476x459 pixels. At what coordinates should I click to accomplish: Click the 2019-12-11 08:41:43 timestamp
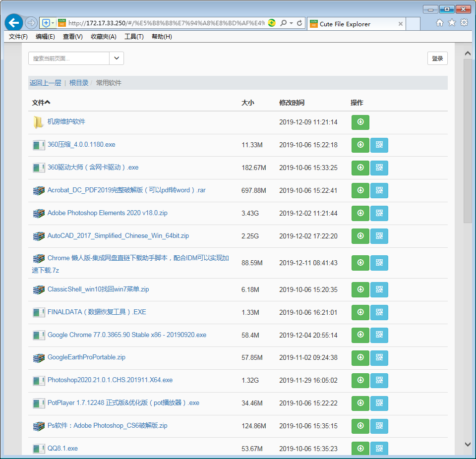308,263
